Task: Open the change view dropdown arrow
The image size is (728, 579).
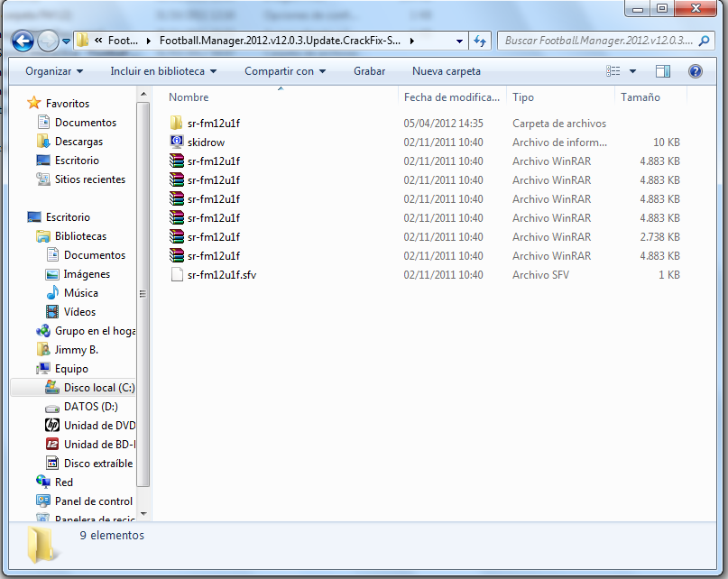Action: (632, 71)
